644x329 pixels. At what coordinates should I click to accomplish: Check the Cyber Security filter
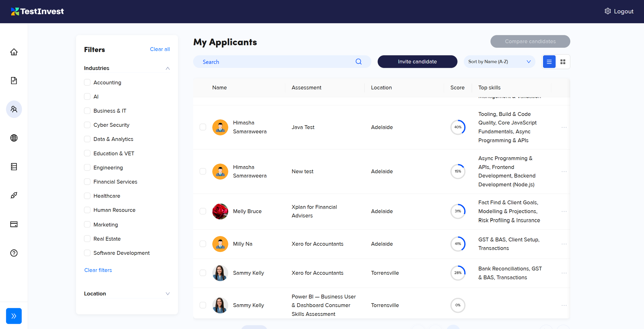tap(87, 125)
